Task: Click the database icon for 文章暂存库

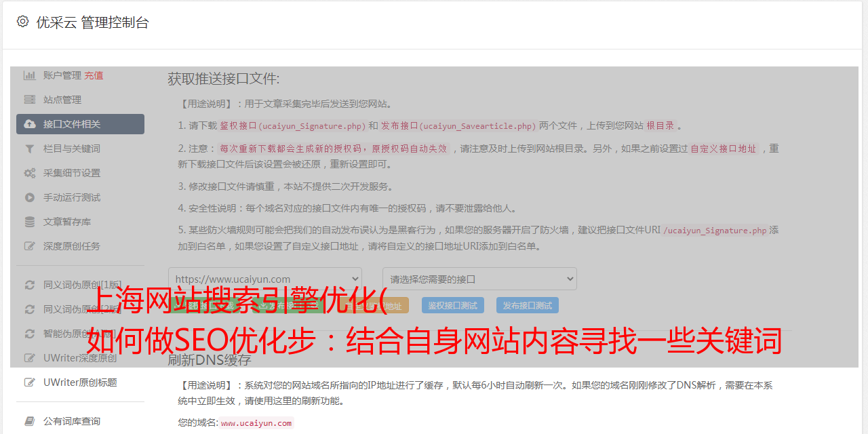Action: pos(30,222)
